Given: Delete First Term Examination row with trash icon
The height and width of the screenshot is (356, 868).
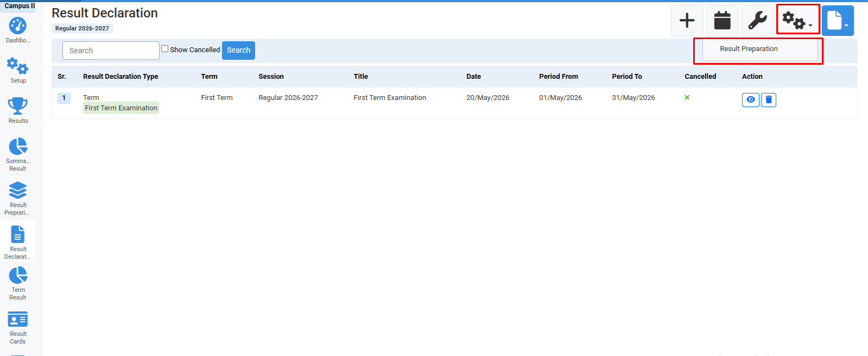Looking at the screenshot, I should pyautogui.click(x=769, y=100).
